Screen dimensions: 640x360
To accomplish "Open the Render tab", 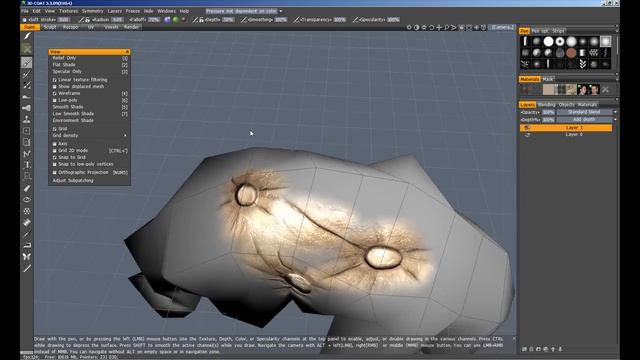I will click(x=131, y=27).
